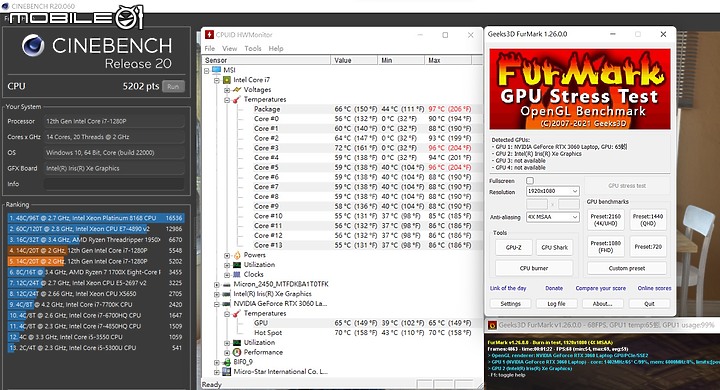This screenshot has width=720, height=390.
Task: Select the Core #3 temperature row
Action: click(362, 148)
